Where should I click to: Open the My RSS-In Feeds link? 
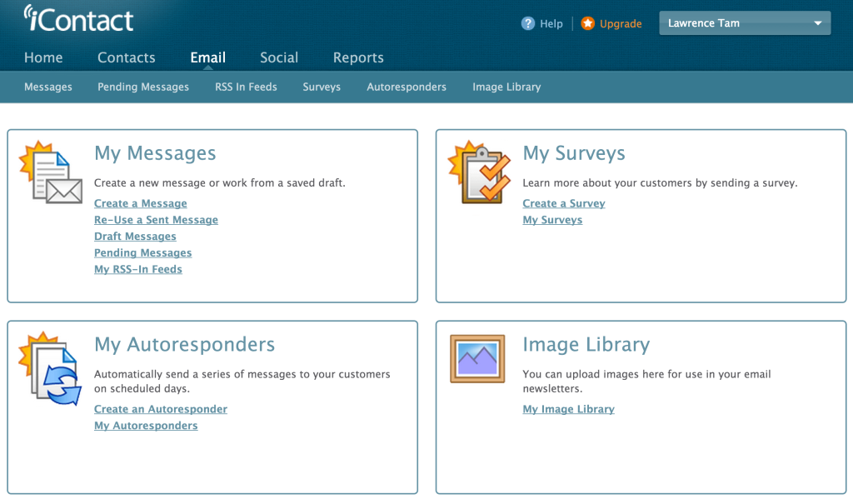pyautogui.click(x=138, y=269)
